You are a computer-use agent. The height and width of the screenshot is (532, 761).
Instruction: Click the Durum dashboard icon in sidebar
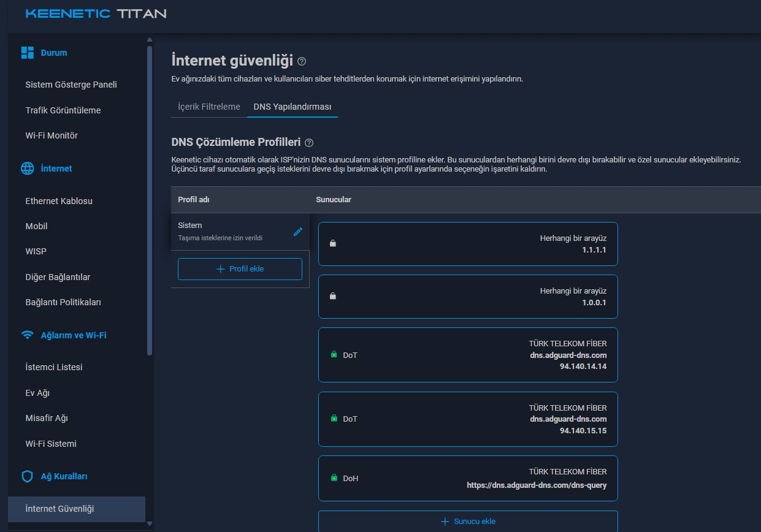click(27, 53)
